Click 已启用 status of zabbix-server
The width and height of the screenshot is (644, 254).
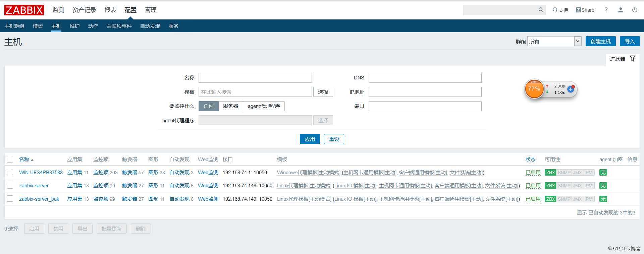(533, 186)
